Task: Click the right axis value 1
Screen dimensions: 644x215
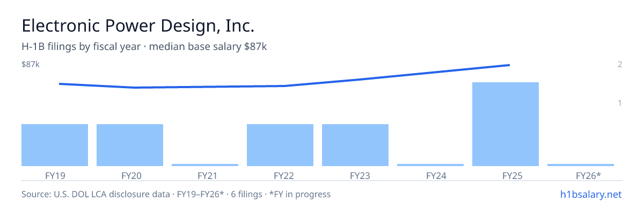Action: click(620, 103)
